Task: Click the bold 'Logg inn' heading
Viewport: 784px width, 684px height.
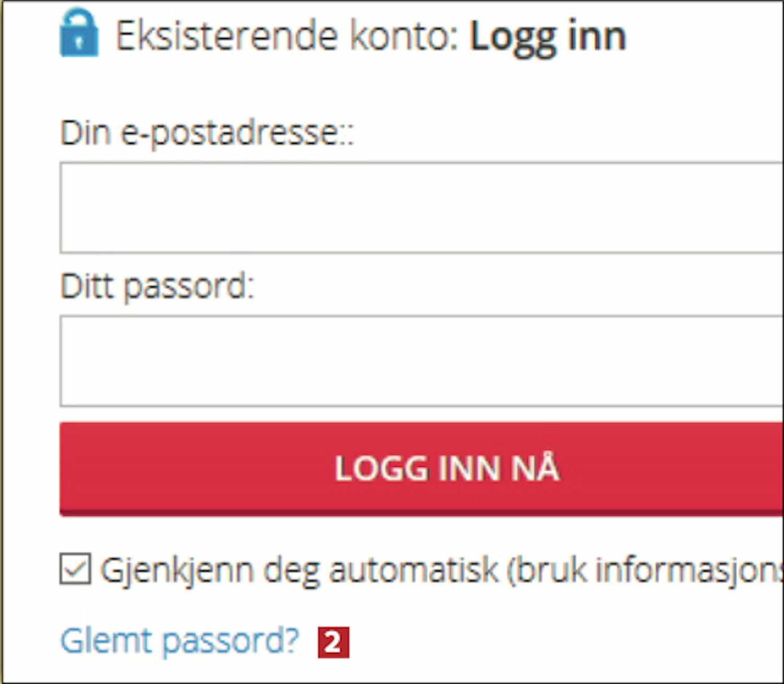Action: tap(548, 37)
